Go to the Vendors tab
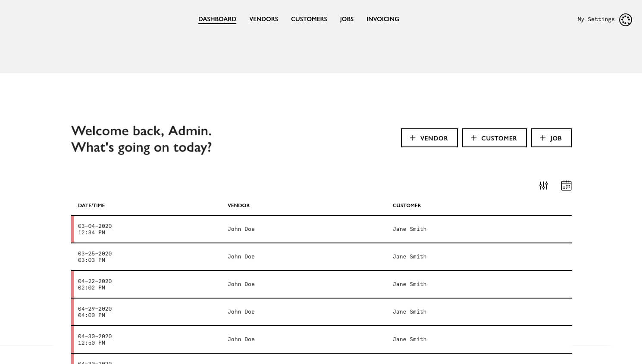The image size is (642, 364). tap(263, 19)
